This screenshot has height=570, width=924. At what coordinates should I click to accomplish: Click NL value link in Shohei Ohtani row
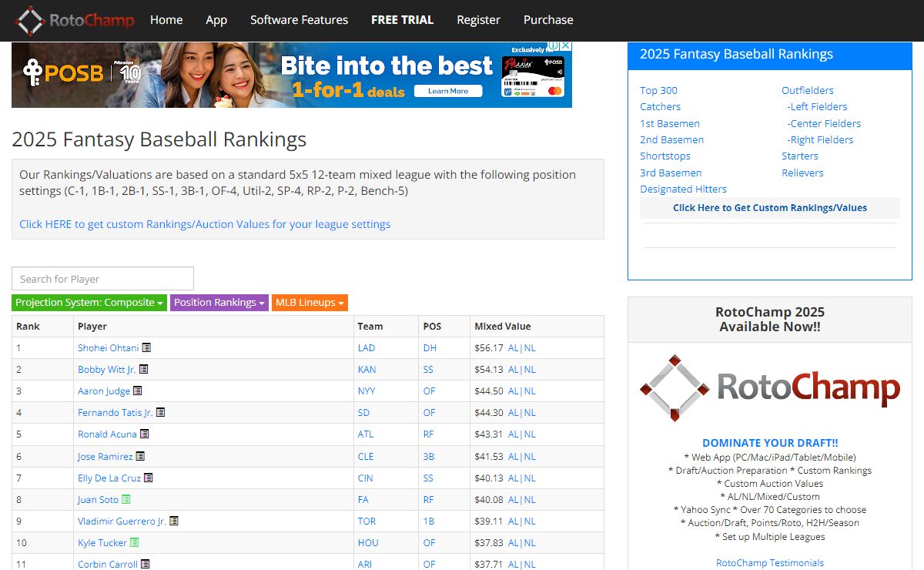click(530, 348)
